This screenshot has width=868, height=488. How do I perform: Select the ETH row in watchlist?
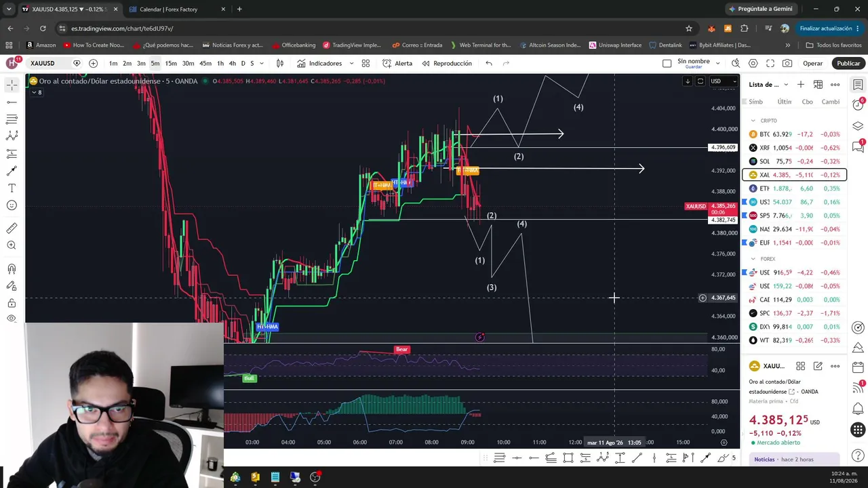coord(795,188)
